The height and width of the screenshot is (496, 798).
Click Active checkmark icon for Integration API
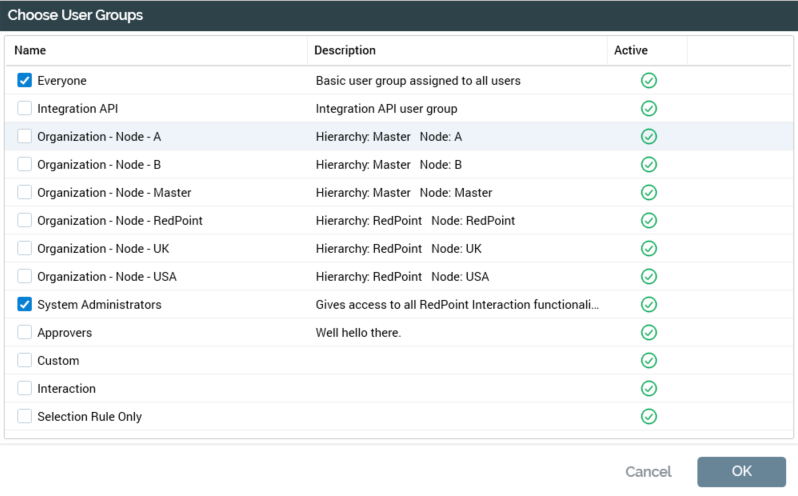648,108
